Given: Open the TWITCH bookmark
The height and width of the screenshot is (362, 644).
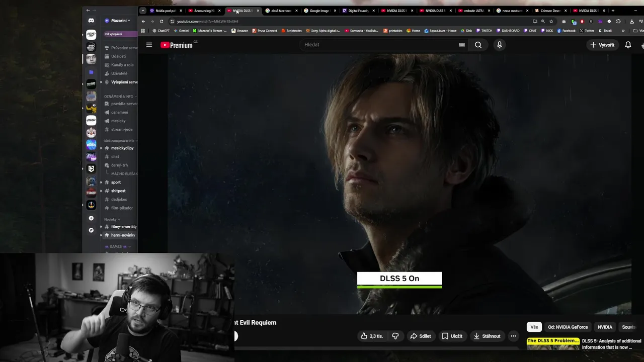Looking at the screenshot, I should (484, 31).
